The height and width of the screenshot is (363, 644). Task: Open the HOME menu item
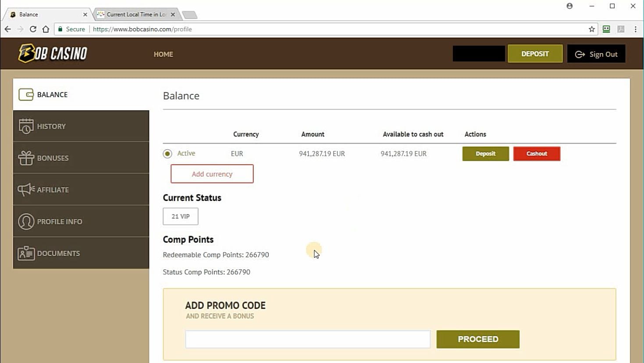163,54
